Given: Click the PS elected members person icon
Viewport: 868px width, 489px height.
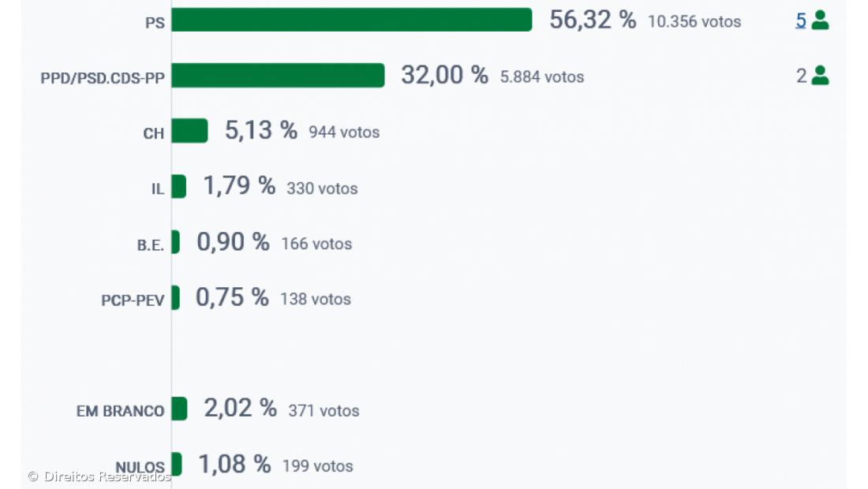Looking at the screenshot, I should [821, 21].
